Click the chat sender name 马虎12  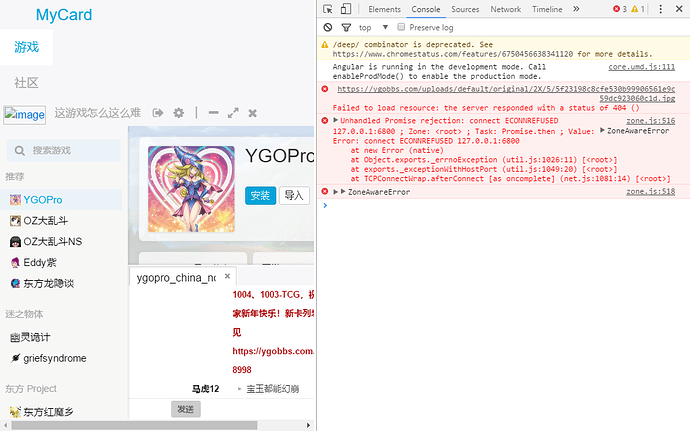206,389
